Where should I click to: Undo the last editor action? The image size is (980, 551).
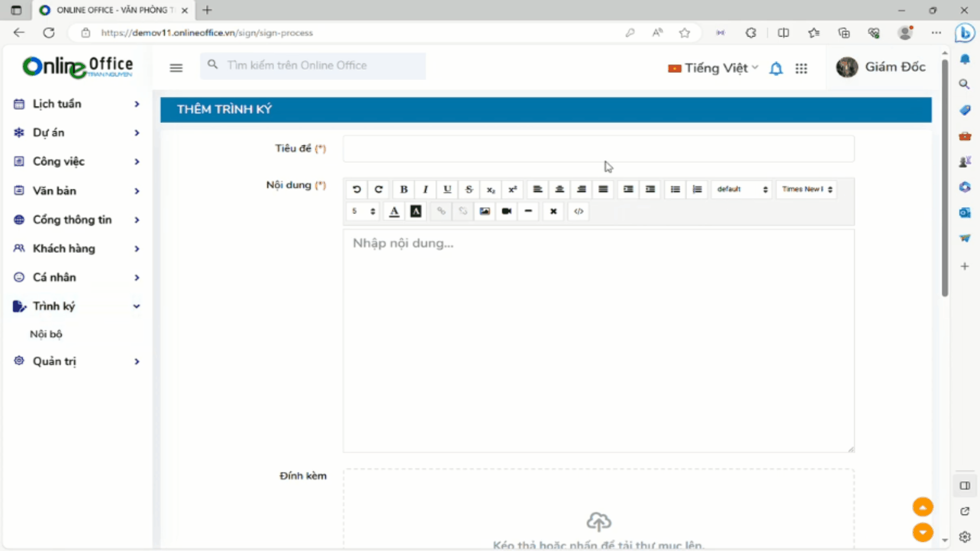[x=357, y=189]
